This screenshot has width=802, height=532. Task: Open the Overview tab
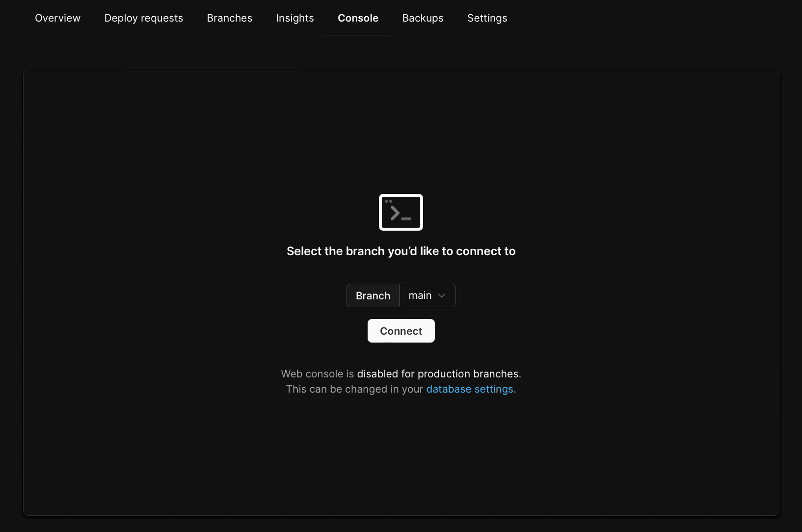tap(57, 18)
